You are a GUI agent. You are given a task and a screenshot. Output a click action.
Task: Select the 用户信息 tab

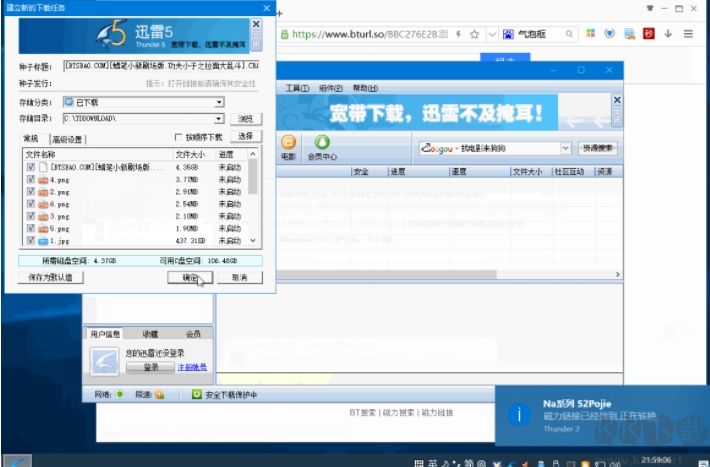point(105,334)
